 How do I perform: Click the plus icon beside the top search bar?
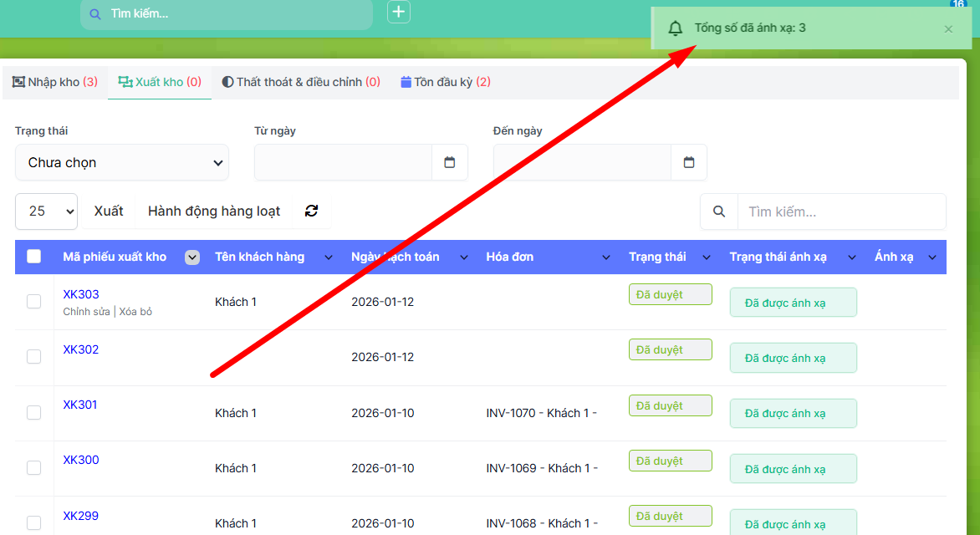[399, 12]
